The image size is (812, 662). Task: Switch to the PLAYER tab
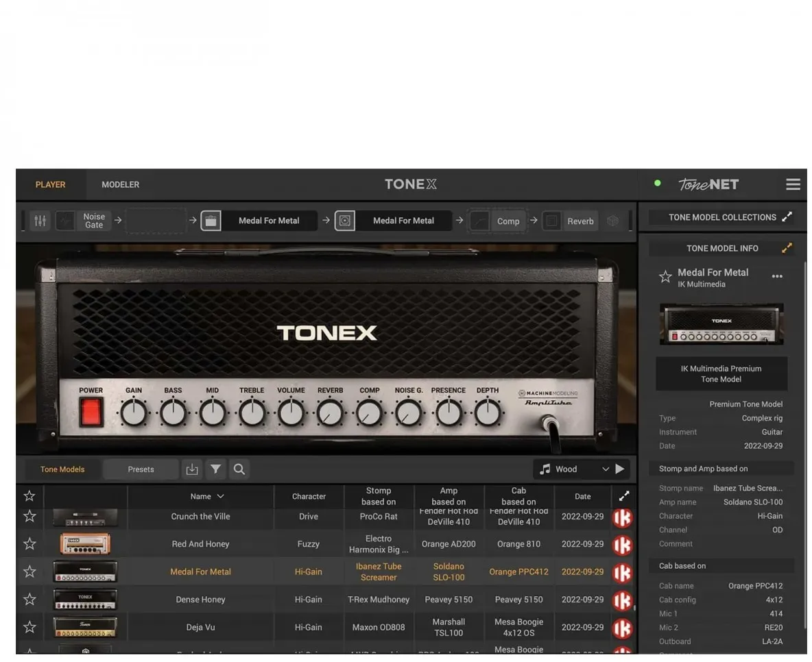tap(50, 185)
